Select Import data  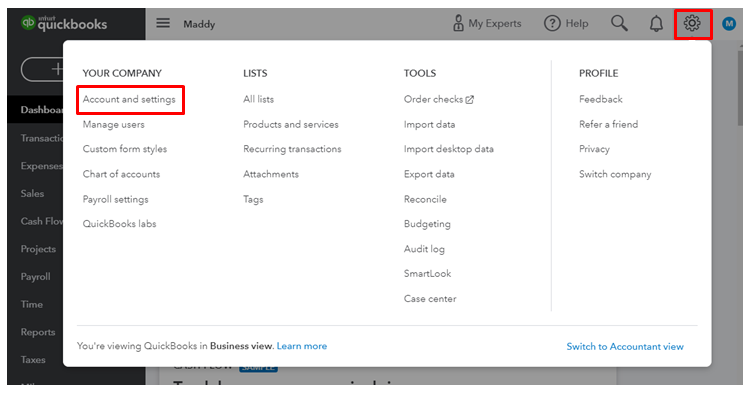[x=429, y=124]
